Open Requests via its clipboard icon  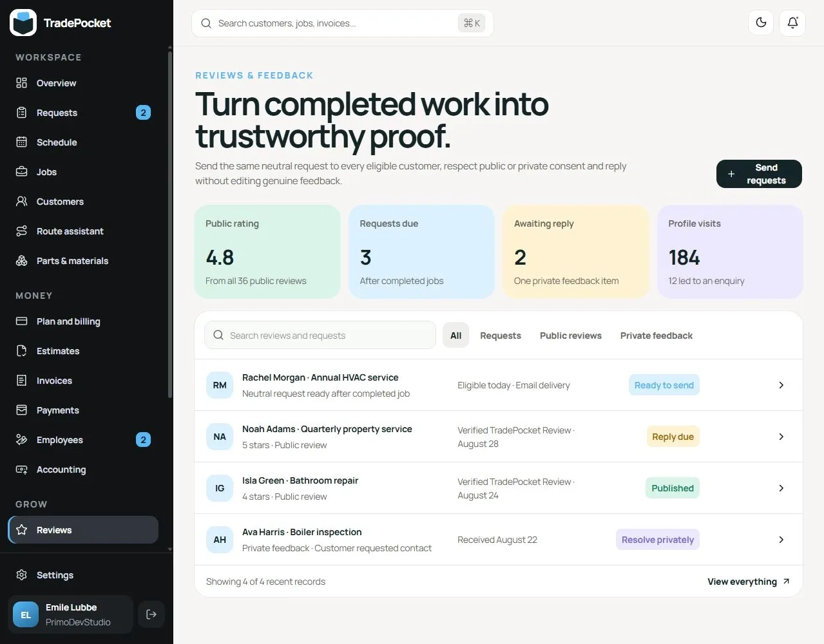(21, 113)
